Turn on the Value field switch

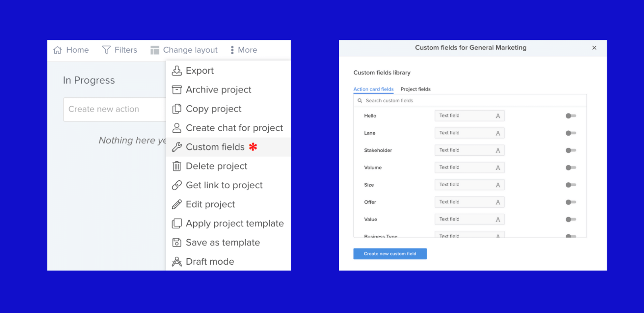click(x=570, y=219)
